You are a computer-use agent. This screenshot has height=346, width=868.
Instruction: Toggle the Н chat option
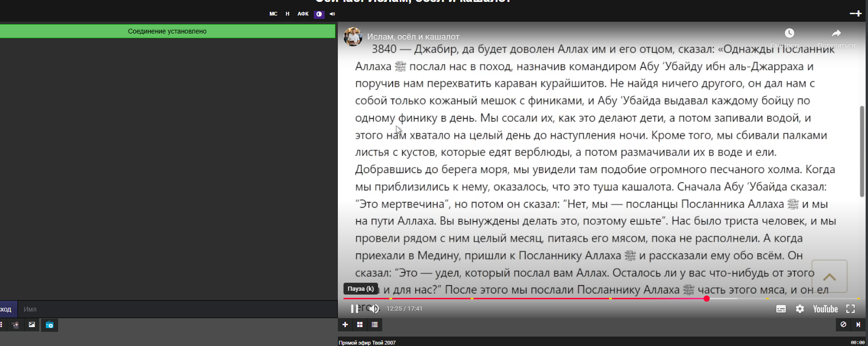[287, 14]
